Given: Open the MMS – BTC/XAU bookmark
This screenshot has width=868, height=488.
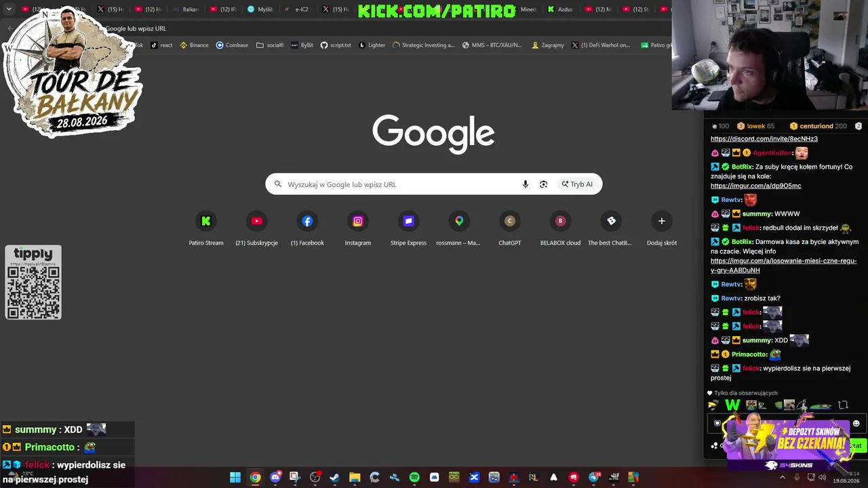Looking at the screenshot, I should pyautogui.click(x=492, y=45).
